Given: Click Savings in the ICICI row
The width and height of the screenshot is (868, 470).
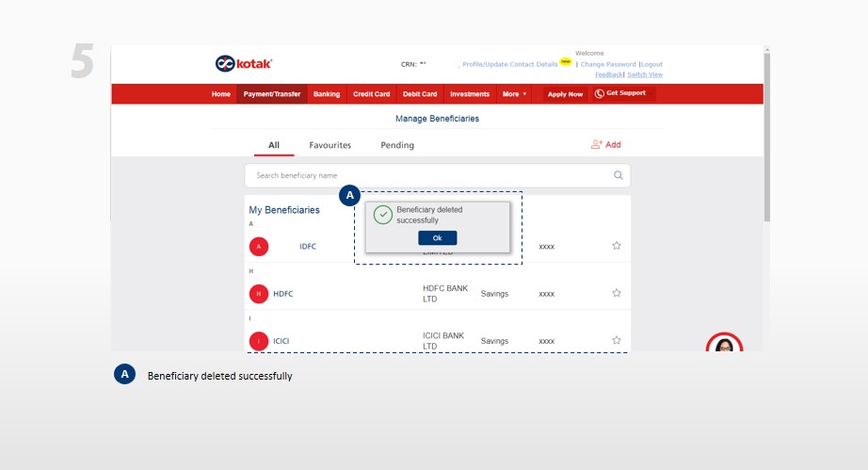Looking at the screenshot, I should (x=494, y=341).
